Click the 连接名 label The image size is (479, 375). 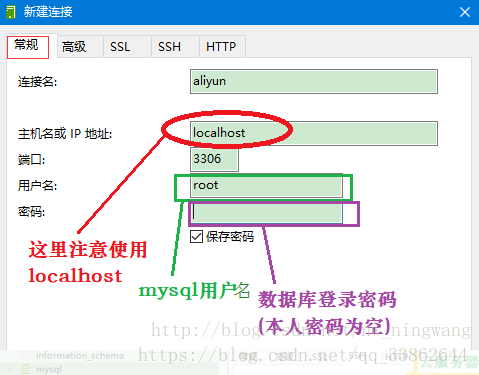(37, 82)
